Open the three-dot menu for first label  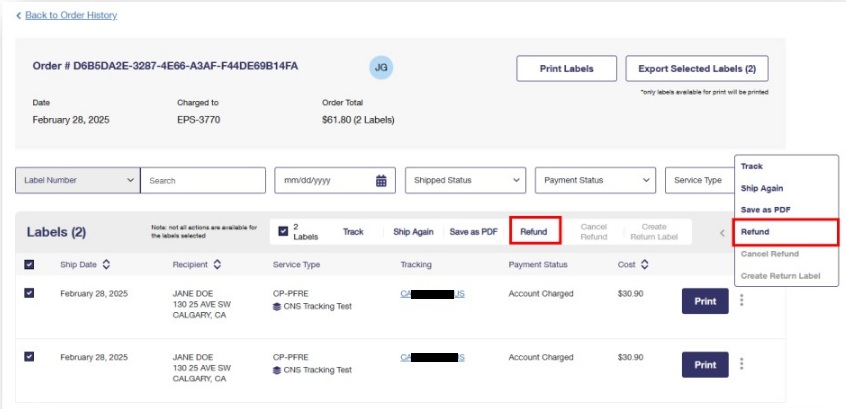click(740, 301)
